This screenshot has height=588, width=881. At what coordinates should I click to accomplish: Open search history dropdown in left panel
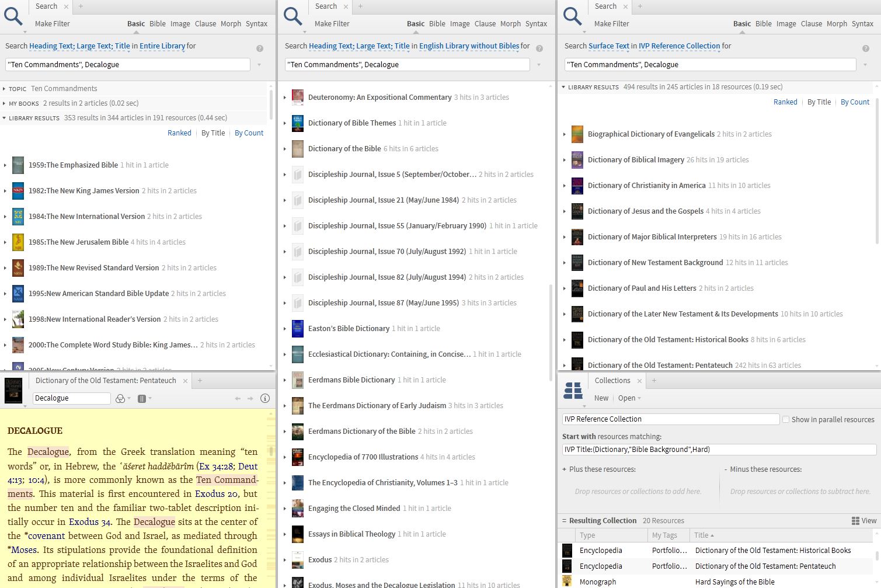259,65
